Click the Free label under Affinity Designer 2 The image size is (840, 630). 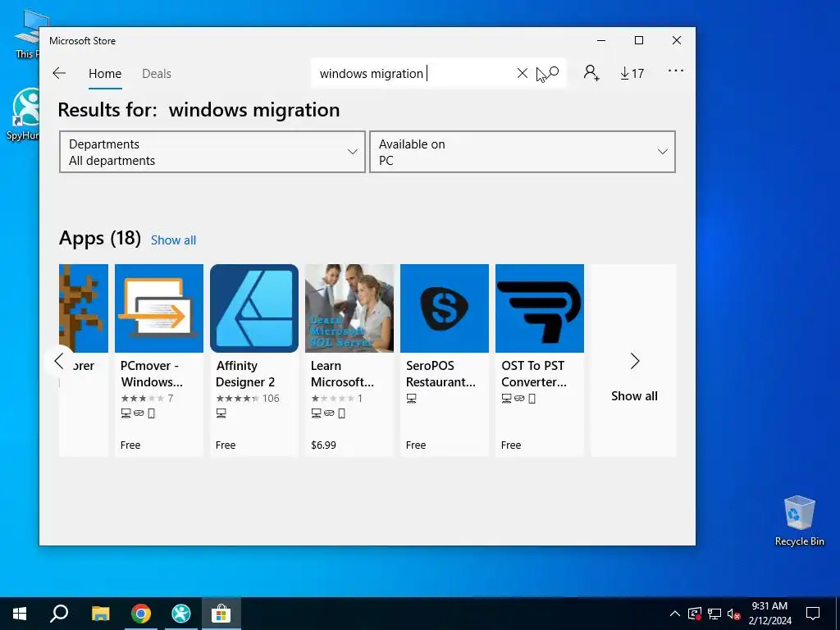(x=226, y=445)
